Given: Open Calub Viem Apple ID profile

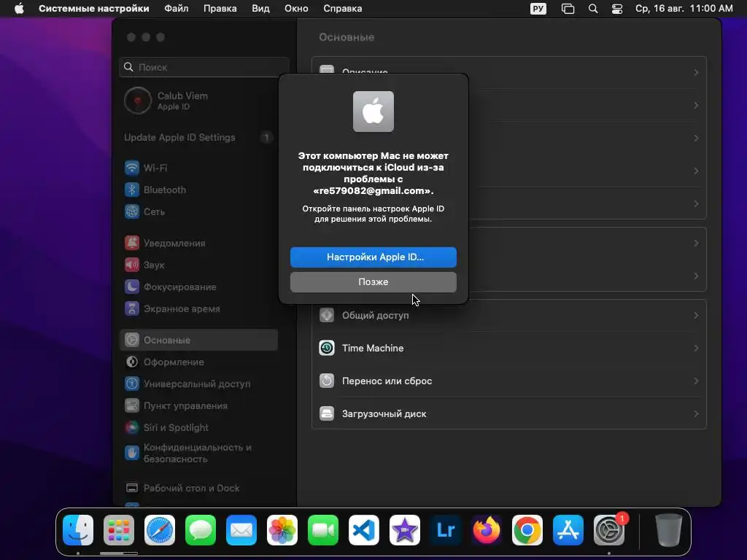Looking at the screenshot, I should (198, 101).
